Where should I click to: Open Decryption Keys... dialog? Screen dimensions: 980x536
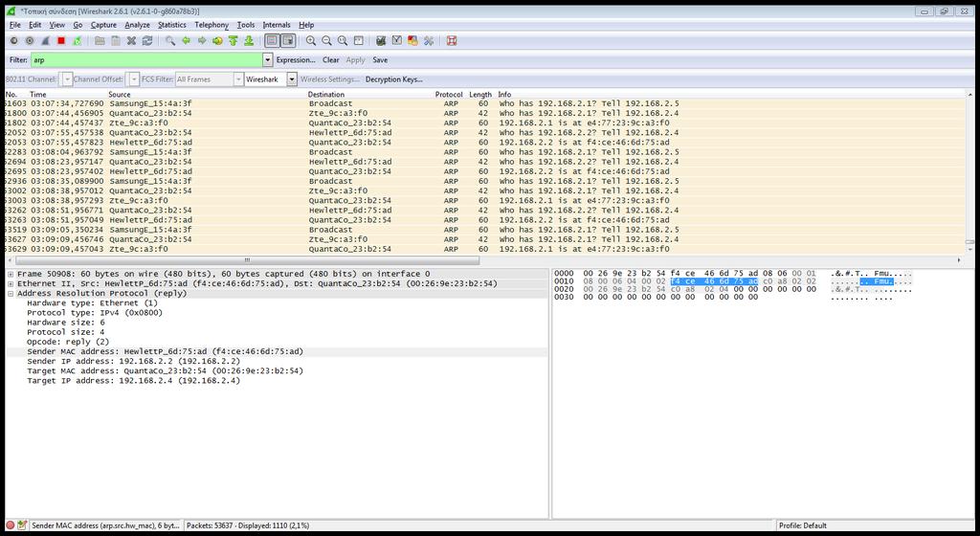click(393, 79)
